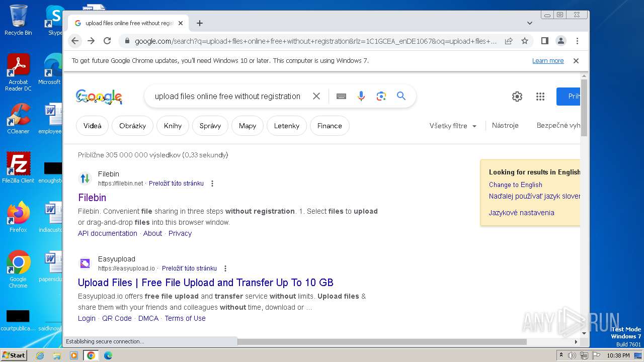
Task: Open the tab search chevron
Action: point(529,23)
